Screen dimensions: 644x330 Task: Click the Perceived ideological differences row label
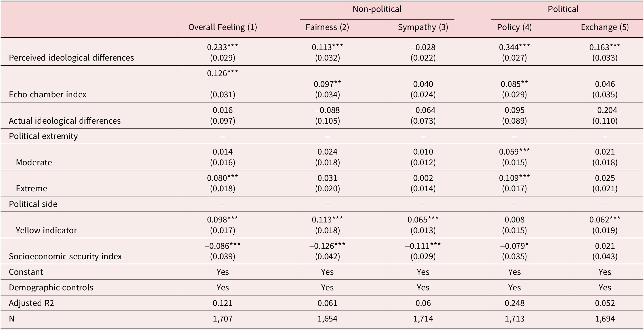click(71, 58)
